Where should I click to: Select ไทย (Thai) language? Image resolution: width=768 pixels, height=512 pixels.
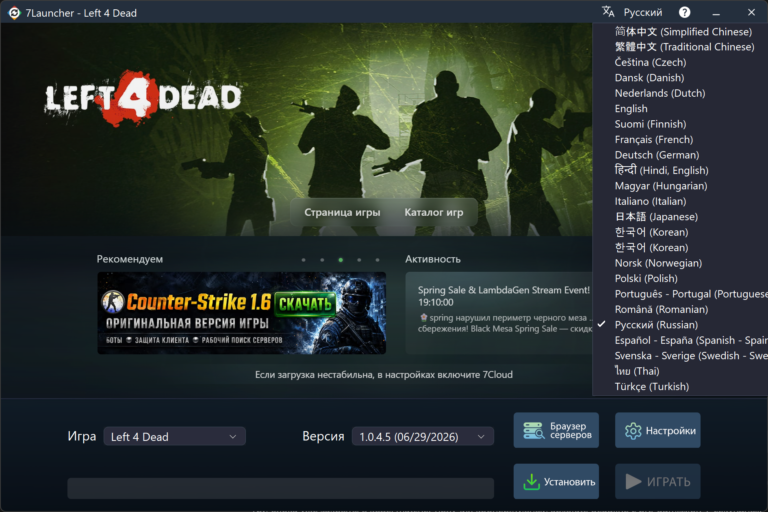tap(637, 371)
